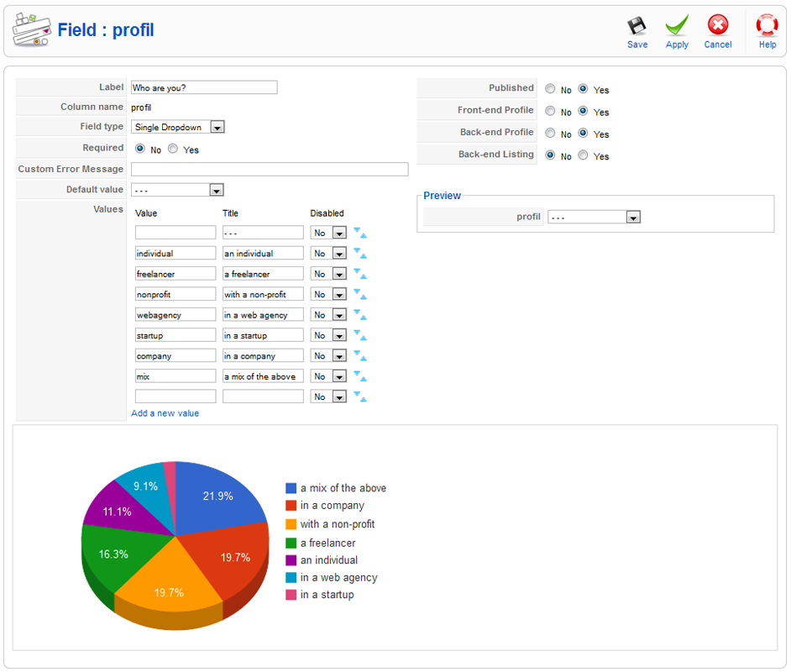
Task: Click reorder arrows for the individual row
Action: coord(359,253)
